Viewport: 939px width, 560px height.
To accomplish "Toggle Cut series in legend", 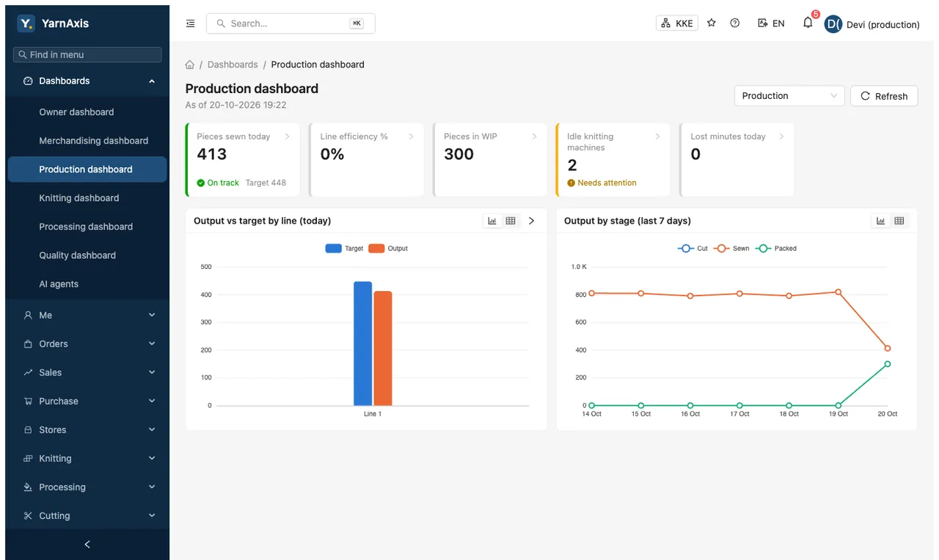I will click(x=693, y=248).
